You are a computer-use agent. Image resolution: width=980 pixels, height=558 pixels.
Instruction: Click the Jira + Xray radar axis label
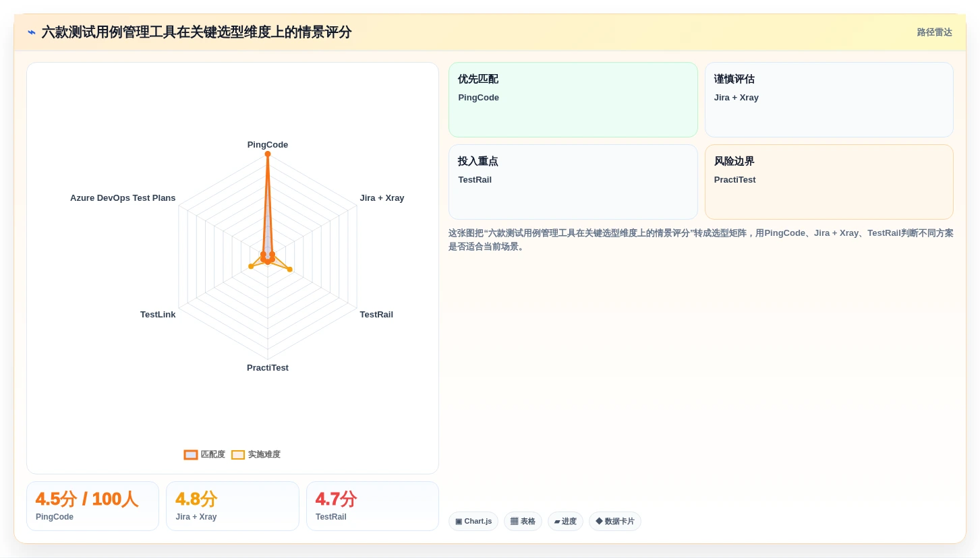382,198
